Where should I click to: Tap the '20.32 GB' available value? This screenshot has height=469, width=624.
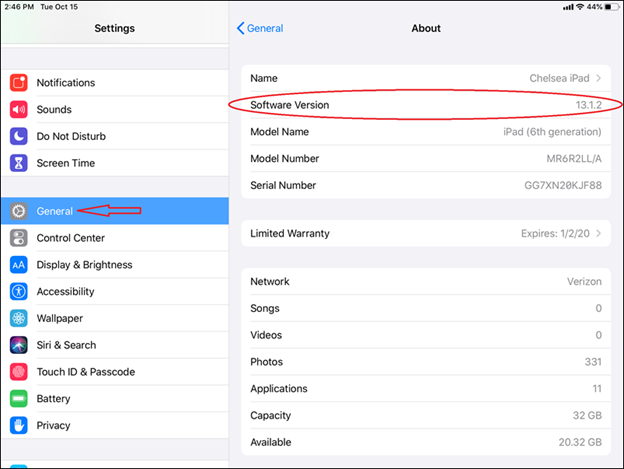(x=580, y=442)
